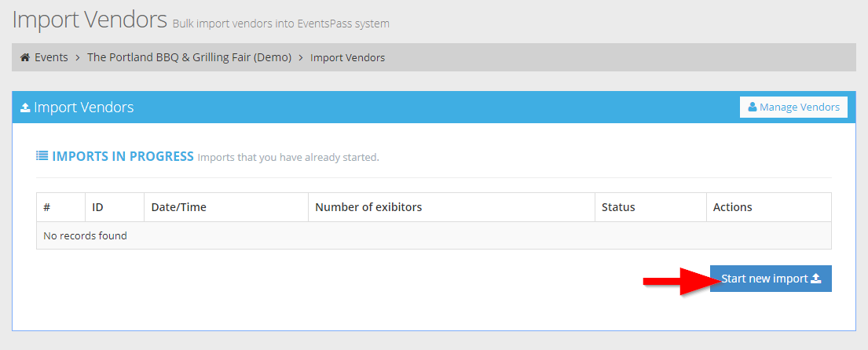Click the second breadcrumb chevron separator

tap(301, 57)
